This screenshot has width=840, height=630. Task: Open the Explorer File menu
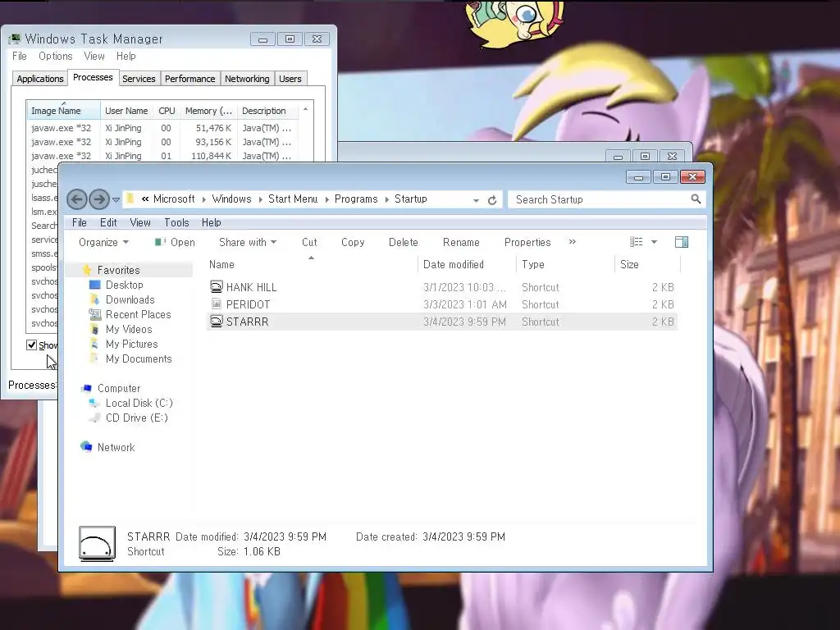(x=80, y=222)
